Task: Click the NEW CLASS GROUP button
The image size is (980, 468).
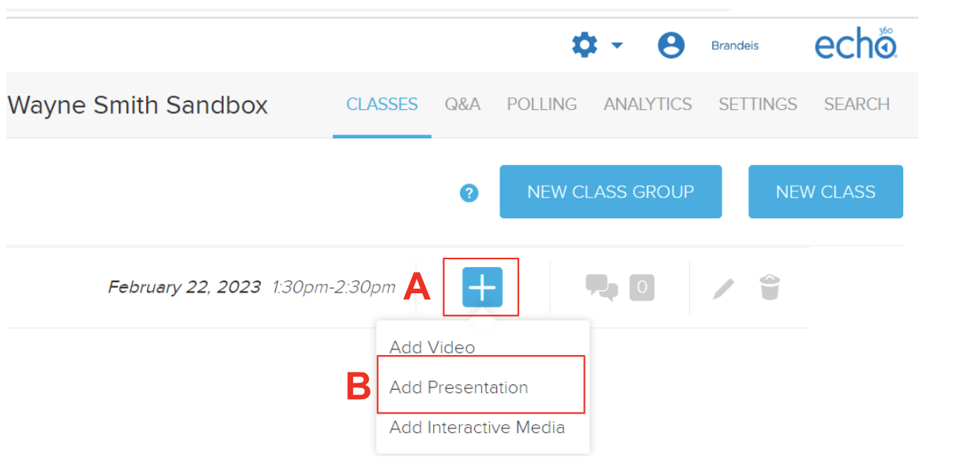Action: coord(611,191)
